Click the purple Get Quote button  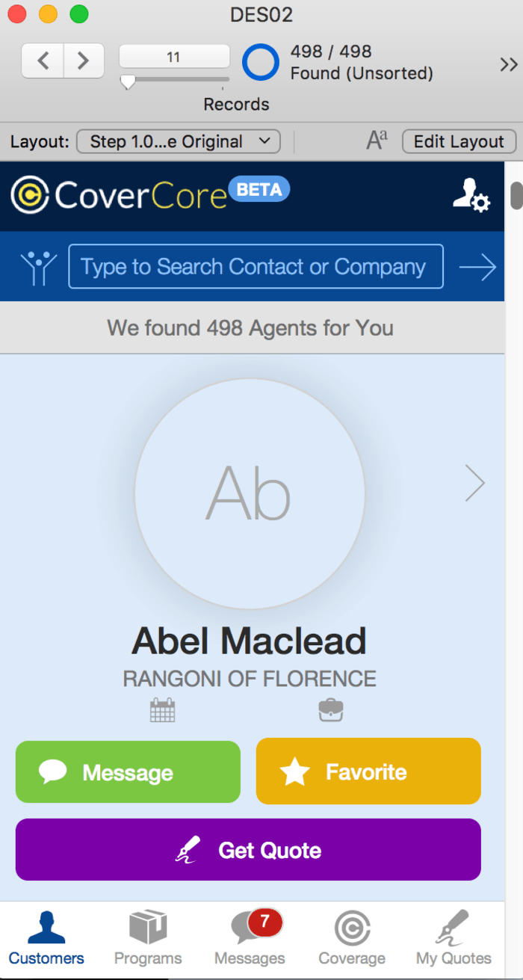248,850
